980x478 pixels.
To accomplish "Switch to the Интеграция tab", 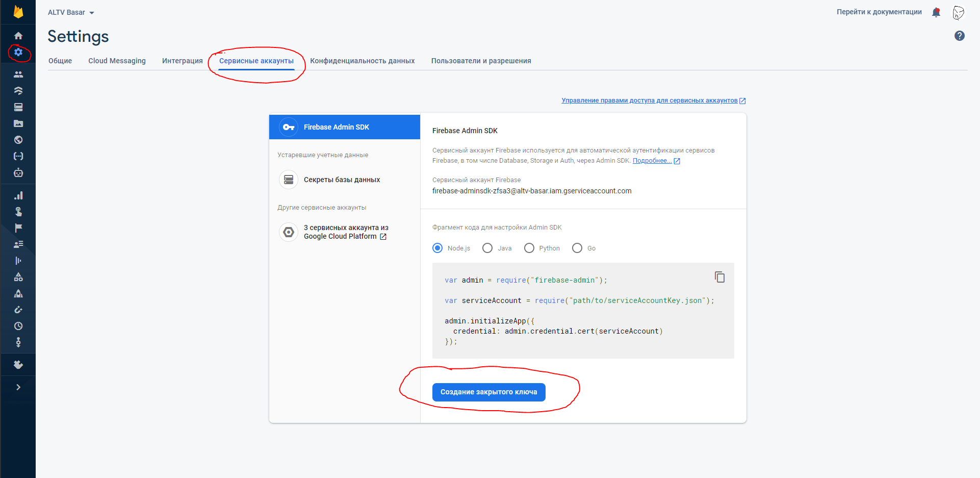I will click(183, 61).
